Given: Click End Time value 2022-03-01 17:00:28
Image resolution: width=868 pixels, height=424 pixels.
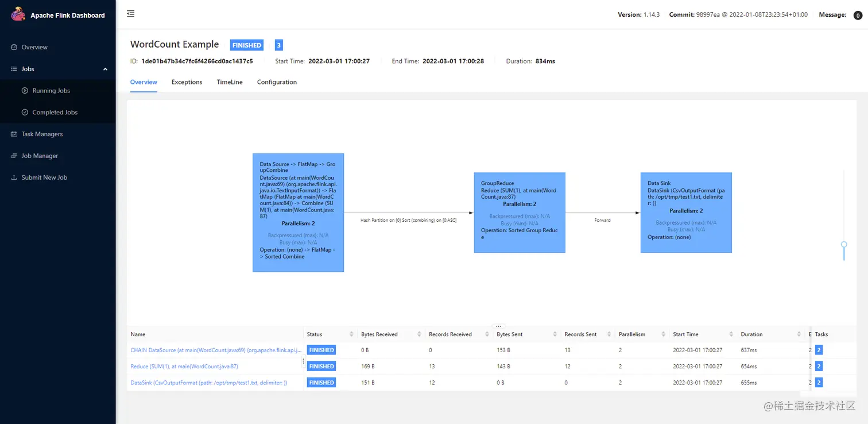Looking at the screenshot, I should pyautogui.click(x=453, y=61).
